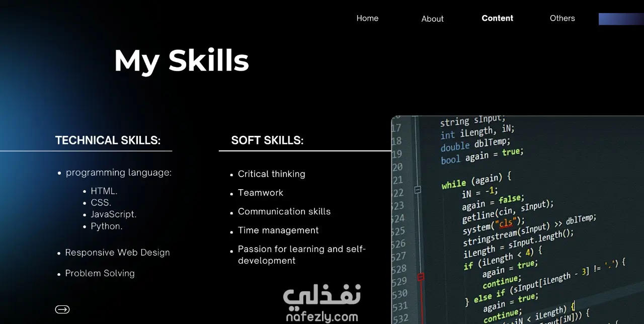Image resolution: width=644 pixels, height=324 pixels.
Task: Click the Time management item
Action: coord(278,230)
